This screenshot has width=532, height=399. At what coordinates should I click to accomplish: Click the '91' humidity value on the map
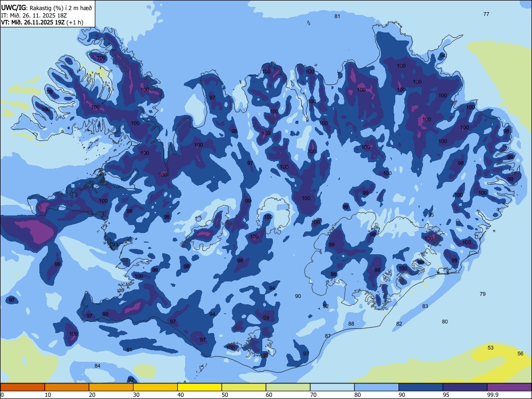pos(129,350)
